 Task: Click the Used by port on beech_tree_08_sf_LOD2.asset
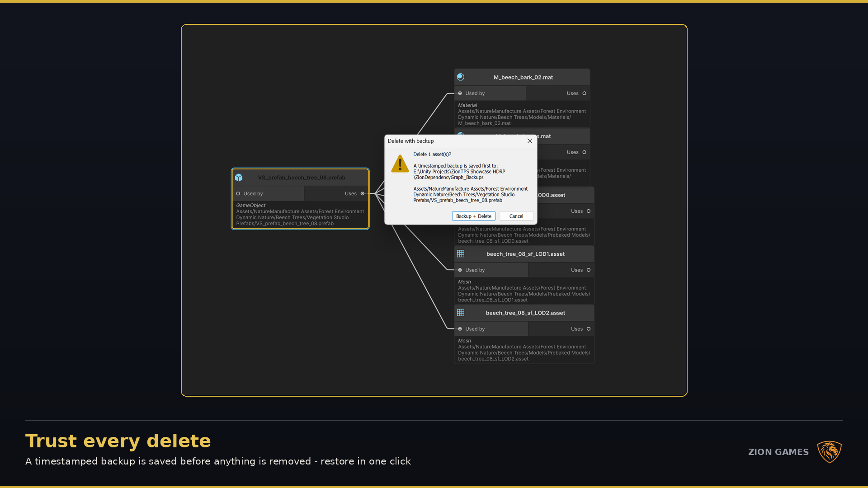pyautogui.click(x=460, y=329)
